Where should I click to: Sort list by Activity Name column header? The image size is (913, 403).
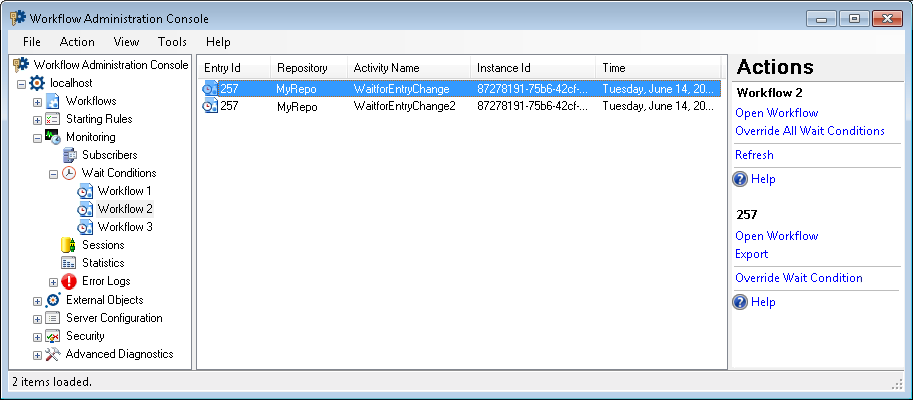point(386,68)
